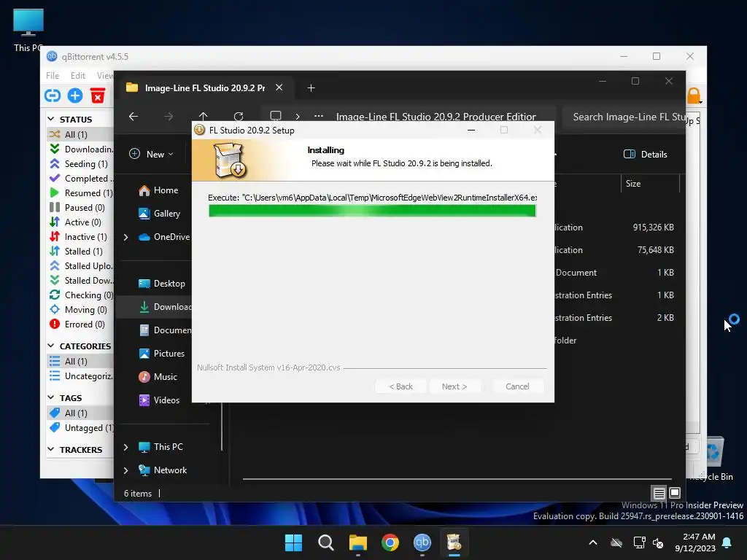The image size is (747, 560).
Task: Open the File menu in qBittorrent
Action: (x=53, y=76)
